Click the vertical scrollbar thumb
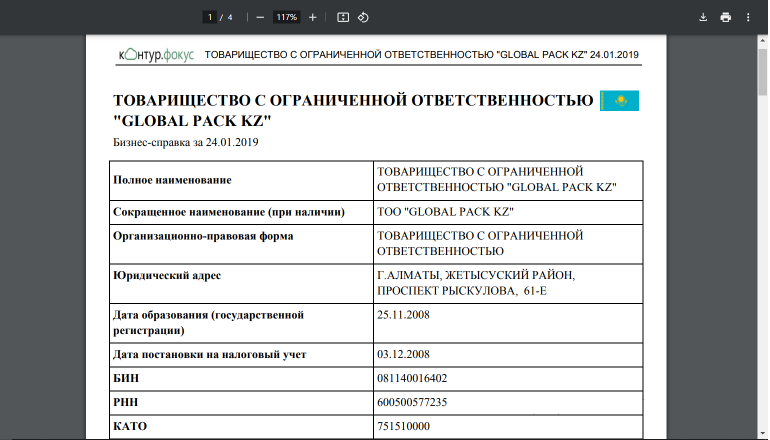This screenshot has width=770, height=440. 763,72
